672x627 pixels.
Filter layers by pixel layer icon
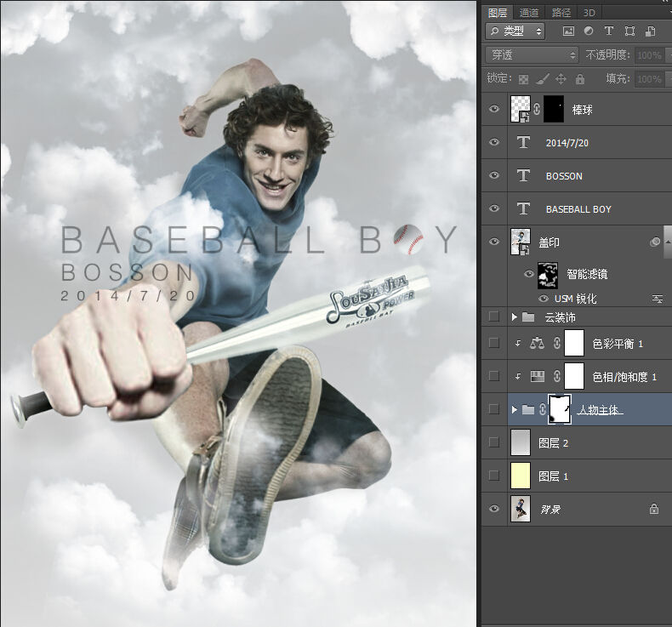pyautogui.click(x=568, y=31)
